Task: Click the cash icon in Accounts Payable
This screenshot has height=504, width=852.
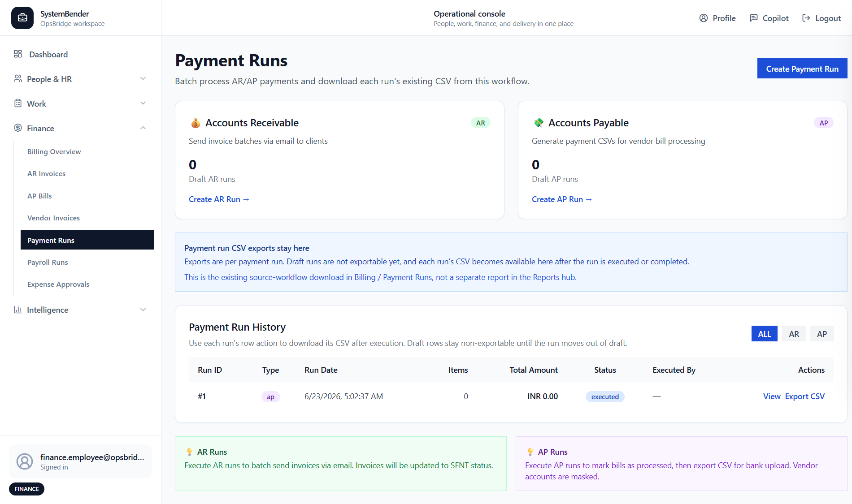Action: point(539,123)
